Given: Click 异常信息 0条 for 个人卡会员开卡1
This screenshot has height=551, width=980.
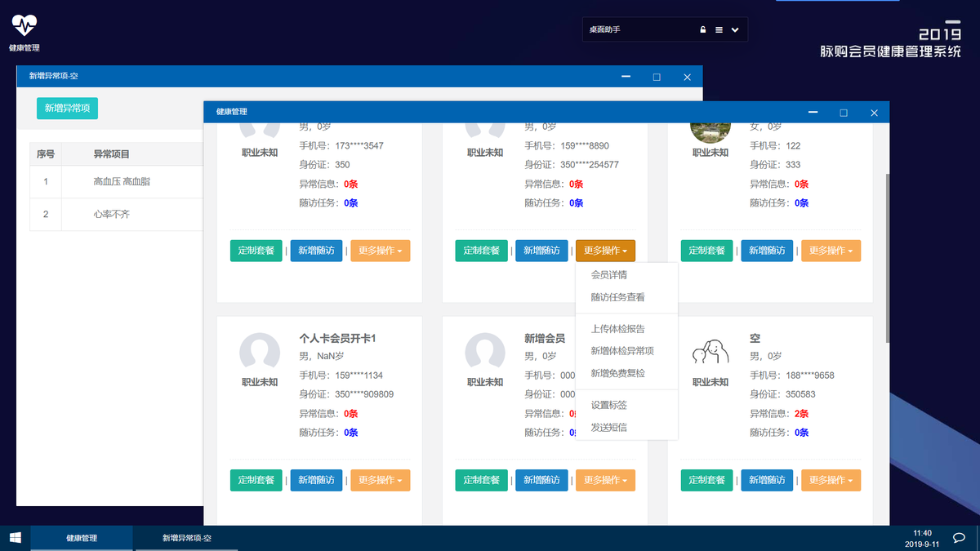Looking at the screenshot, I should 350,414.
